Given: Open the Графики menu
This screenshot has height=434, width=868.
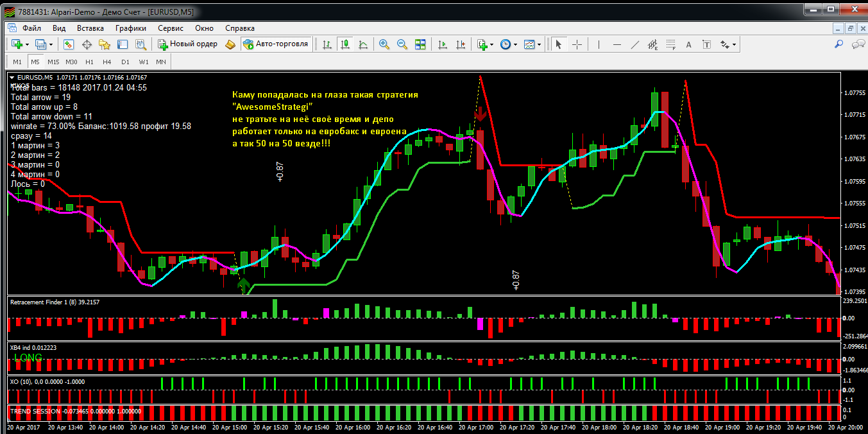Looking at the screenshot, I should click(130, 28).
